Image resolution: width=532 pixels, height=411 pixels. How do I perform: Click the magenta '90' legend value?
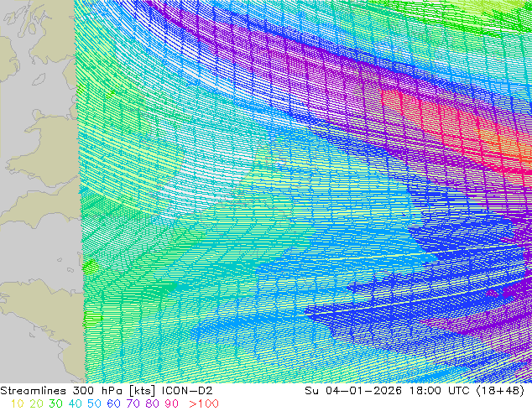tap(172, 403)
